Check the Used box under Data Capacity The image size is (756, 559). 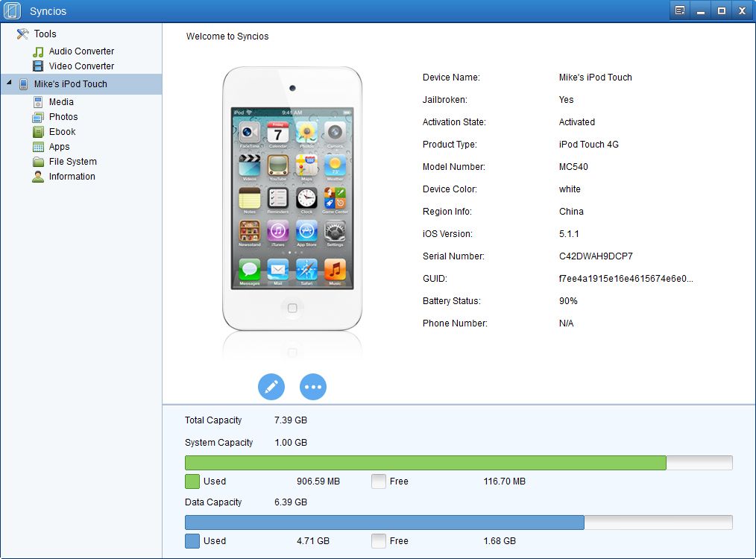pos(192,541)
